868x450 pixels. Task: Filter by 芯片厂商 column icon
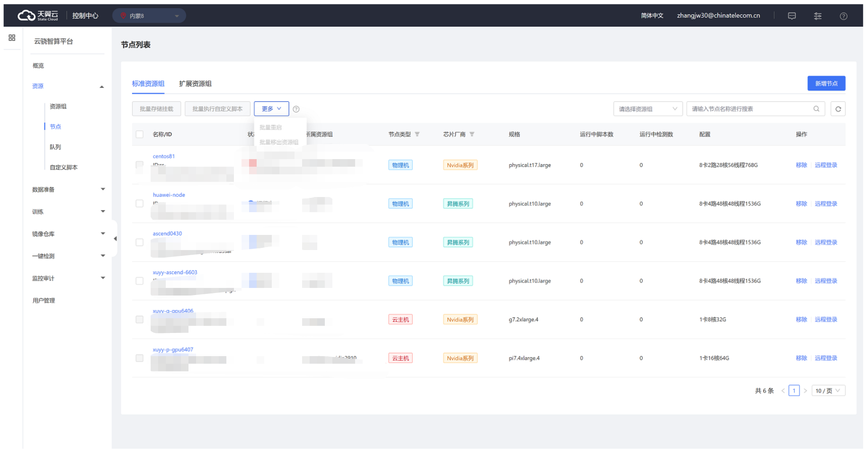point(472,134)
